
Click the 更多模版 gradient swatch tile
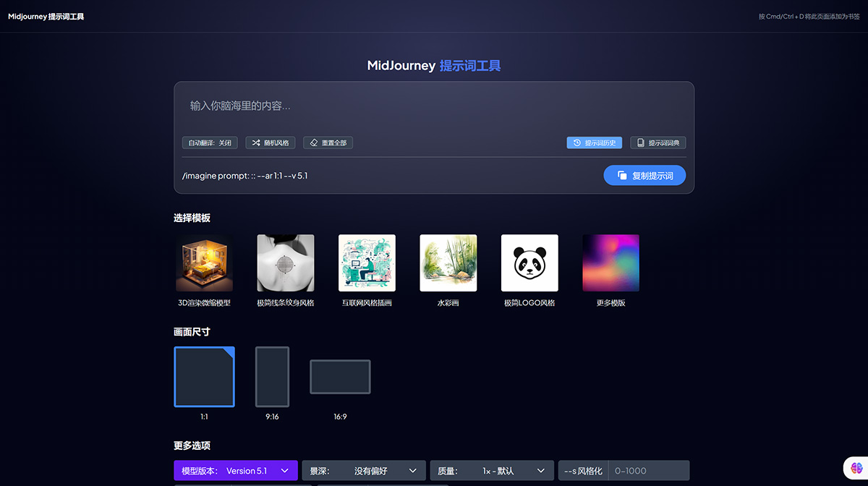pos(610,262)
